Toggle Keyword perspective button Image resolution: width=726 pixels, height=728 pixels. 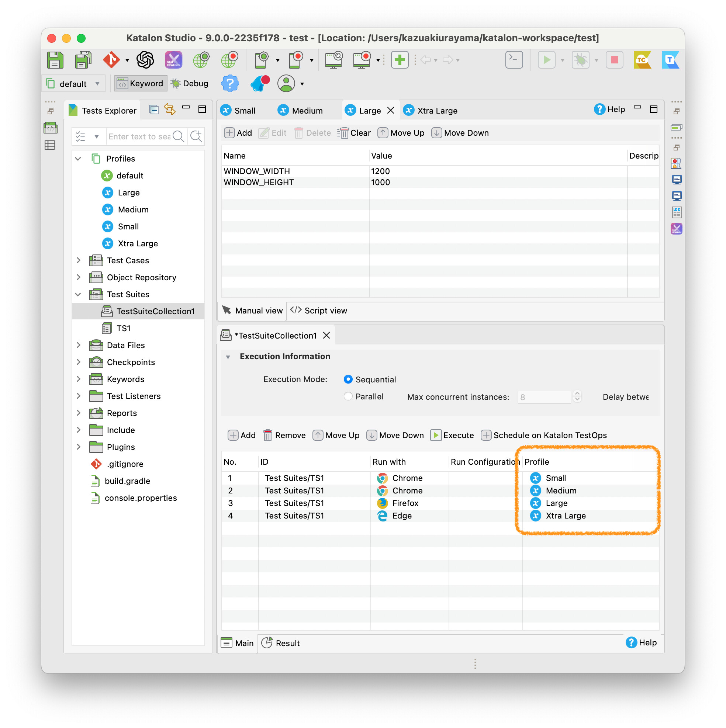[141, 83]
